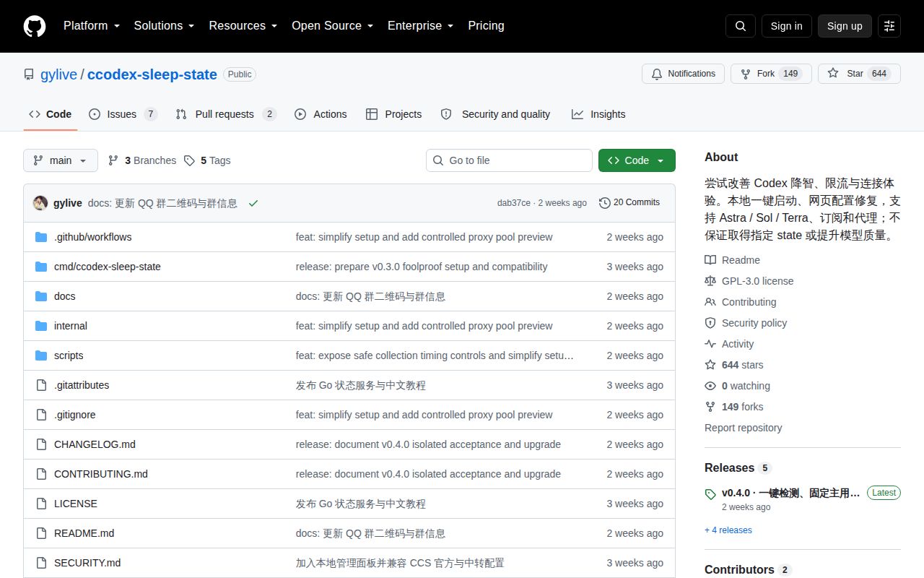Image resolution: width=924 pixels, height=578 pixels.
Task: Open the Security and quality tab
Action: coord(495,114)
